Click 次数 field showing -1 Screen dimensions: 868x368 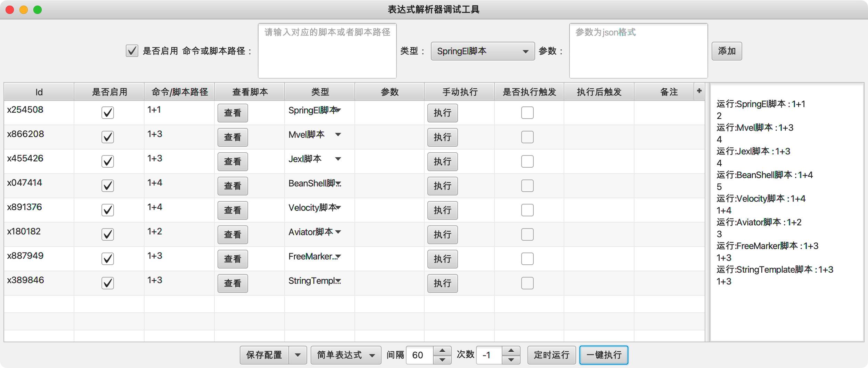coord(489,355)
